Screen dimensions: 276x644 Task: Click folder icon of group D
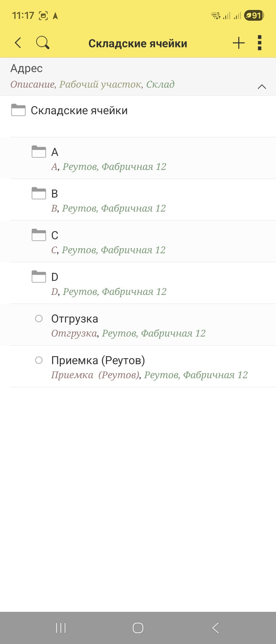click(x=39, y=277)
